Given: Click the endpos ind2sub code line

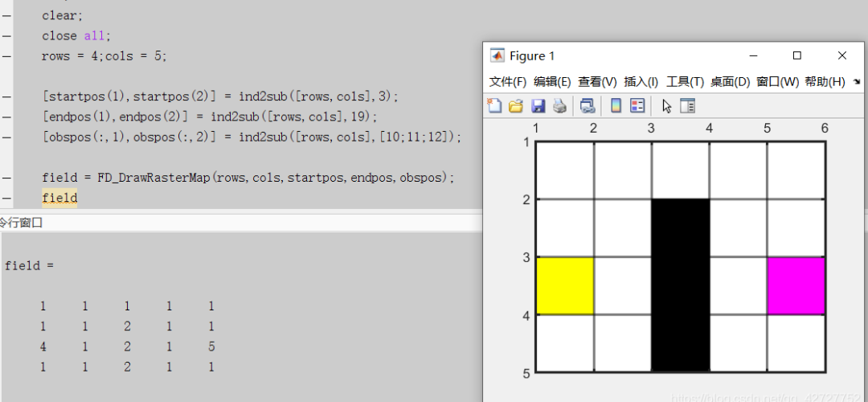Looking at the screenshot, I should [x=210, y=117].
